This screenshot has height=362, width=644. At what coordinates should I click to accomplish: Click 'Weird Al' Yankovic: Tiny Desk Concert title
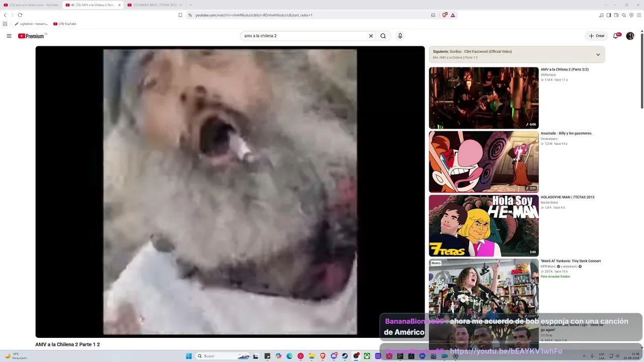click(571, 261)
